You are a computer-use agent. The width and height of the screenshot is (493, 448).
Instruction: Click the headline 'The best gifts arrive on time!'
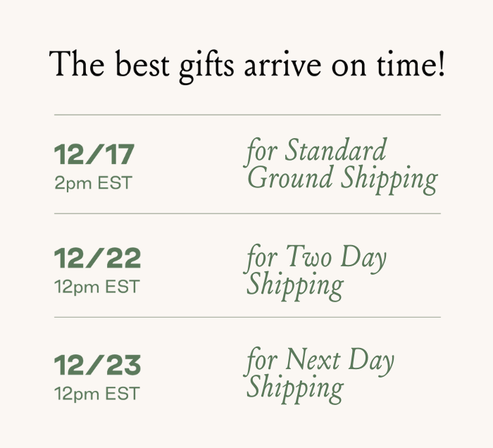247,64
